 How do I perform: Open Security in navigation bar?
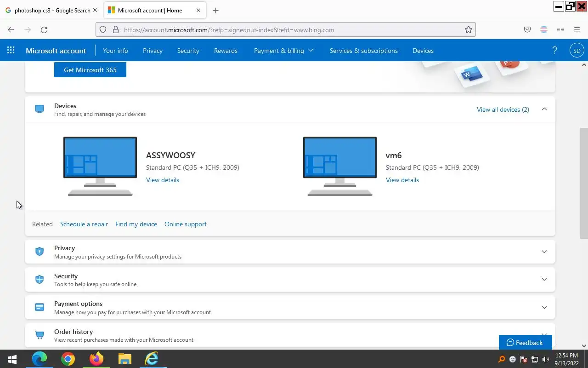coord(188,51)
